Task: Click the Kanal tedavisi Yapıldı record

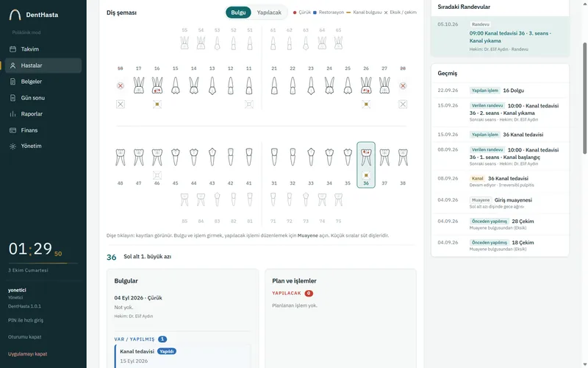Action: (x=182, y=356)
